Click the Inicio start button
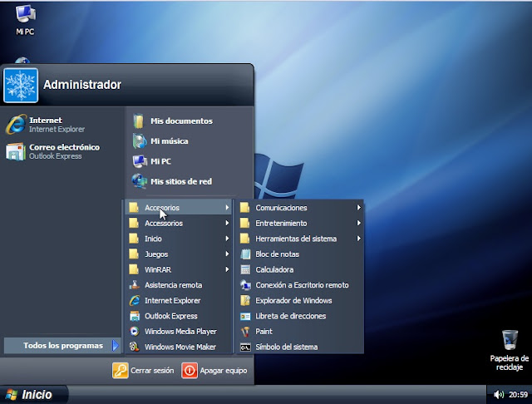The height and width of the screenshot is (404, 532). tap(34, 395)
